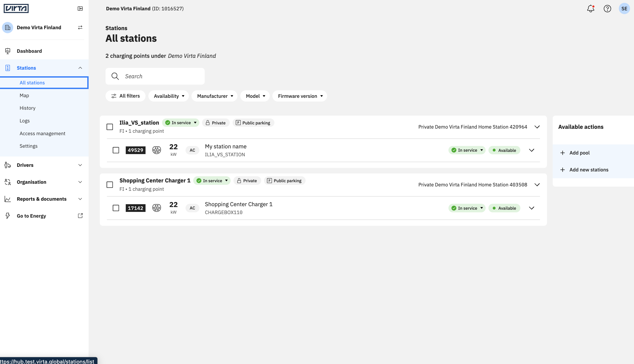Open the Logs submenu item
The width and height of the screenshot is (634, 364).
[x=24, y=121]
